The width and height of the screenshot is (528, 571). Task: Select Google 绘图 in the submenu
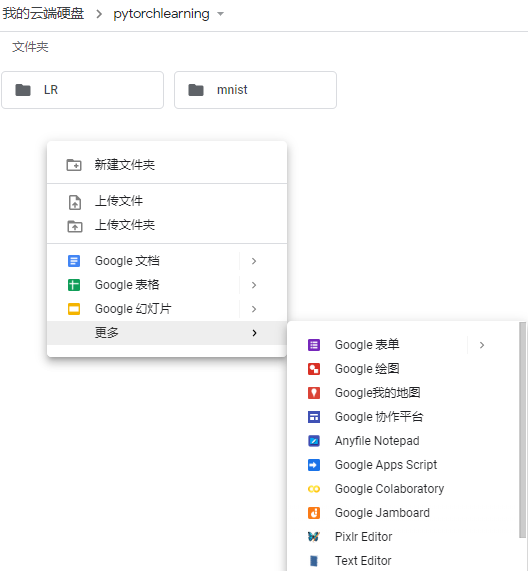click(403, 369)
